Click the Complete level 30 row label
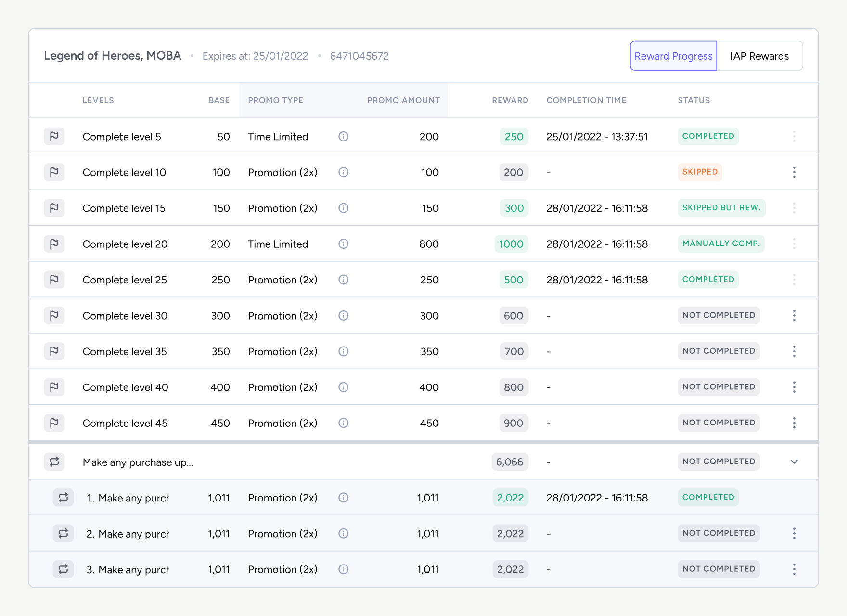This screenshot has width=847, height=616. (x=125, y=316)
